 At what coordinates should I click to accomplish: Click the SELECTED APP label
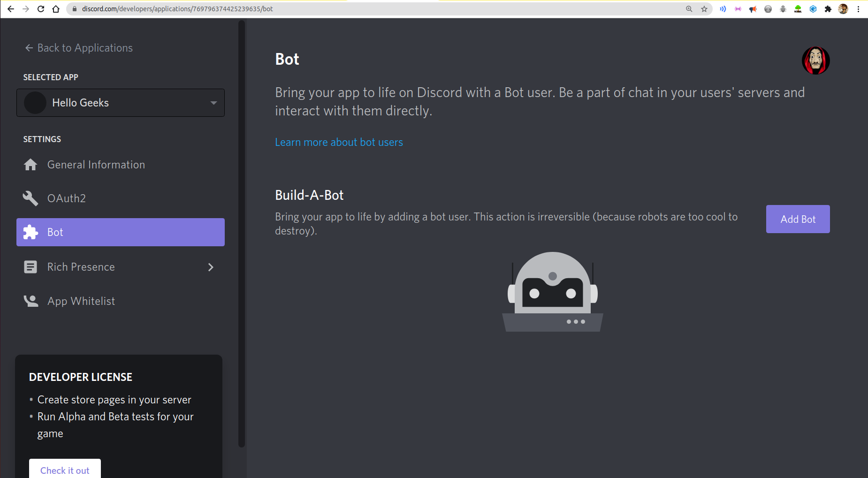click(x=51, y=77)
